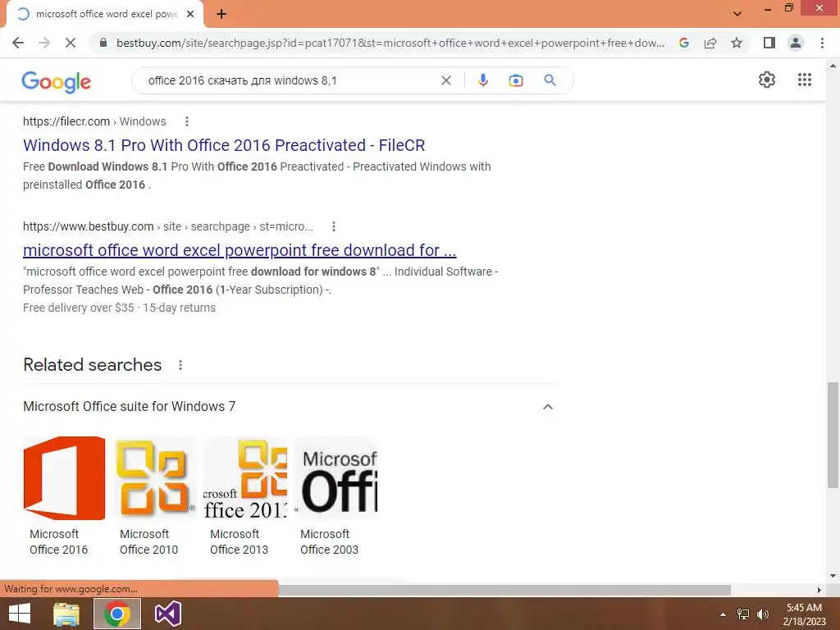Viewport: 840px width, 630px height.
Task: Clear the search query text
Action: (445, 80)
